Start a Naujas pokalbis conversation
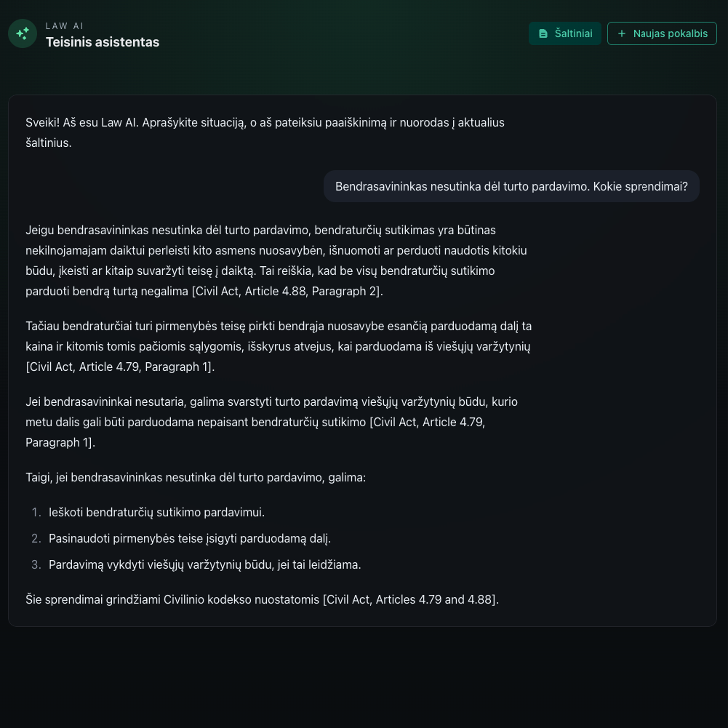The width and height of the screenshot is (728, 728). click(x=662, y=33)
